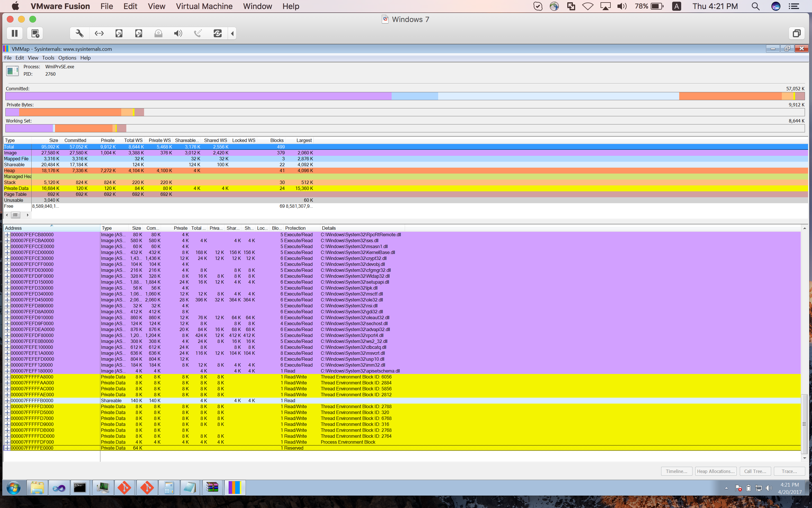Click the CD/DVD drive toolbar icon
Screen dimensions: 812x508
(x=158, y=33)
